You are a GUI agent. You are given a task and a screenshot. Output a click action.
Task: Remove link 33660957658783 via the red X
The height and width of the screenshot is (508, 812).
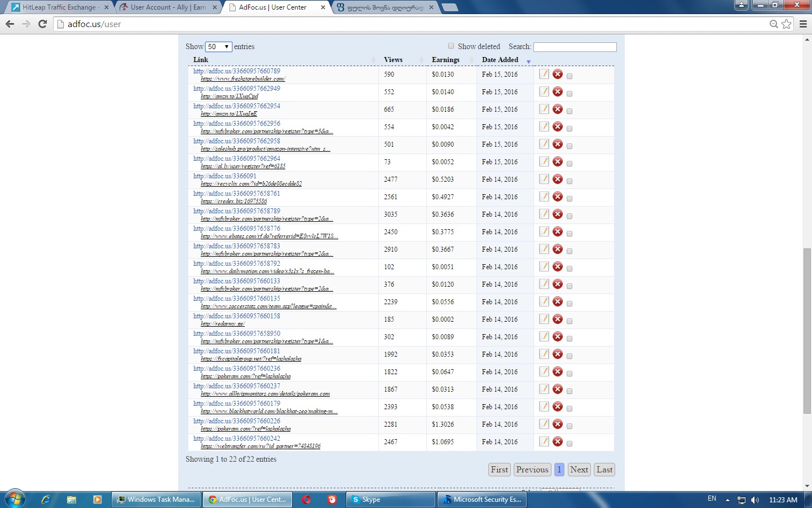point(558,249)
